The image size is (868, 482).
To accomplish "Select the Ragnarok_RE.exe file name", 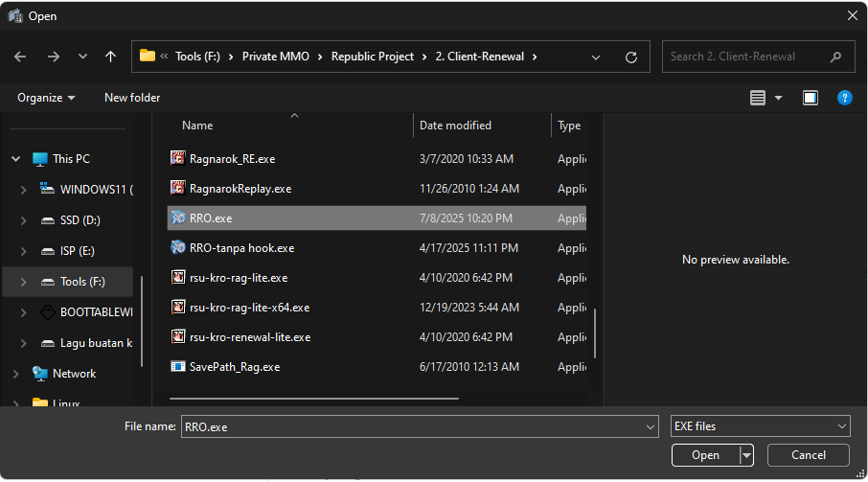I will pyautogui.click(x=233, y=159).
